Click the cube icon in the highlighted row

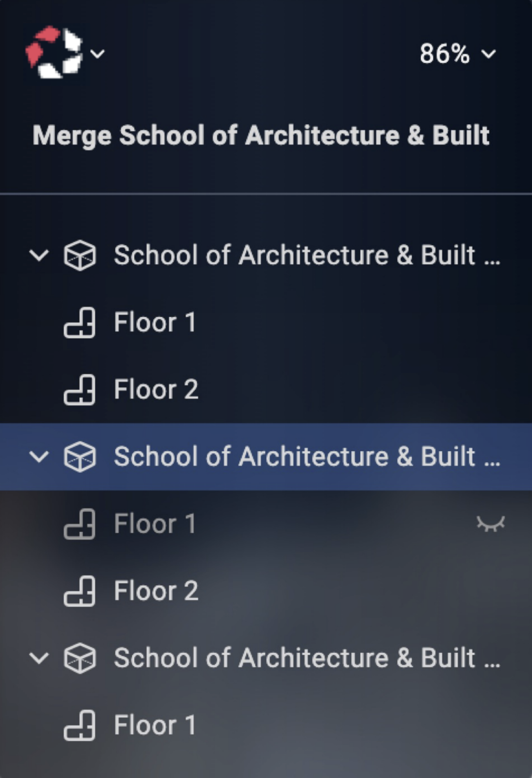coord(80,457)
